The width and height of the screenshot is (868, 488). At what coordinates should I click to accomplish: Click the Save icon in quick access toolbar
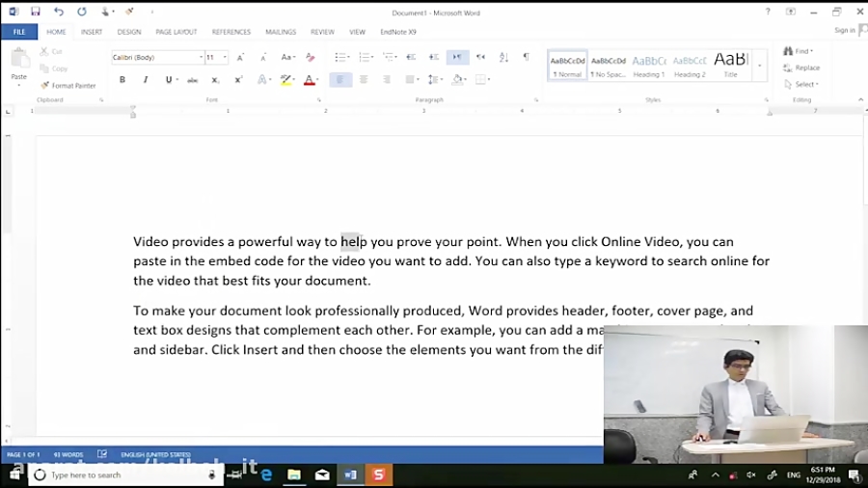[36, 12]
